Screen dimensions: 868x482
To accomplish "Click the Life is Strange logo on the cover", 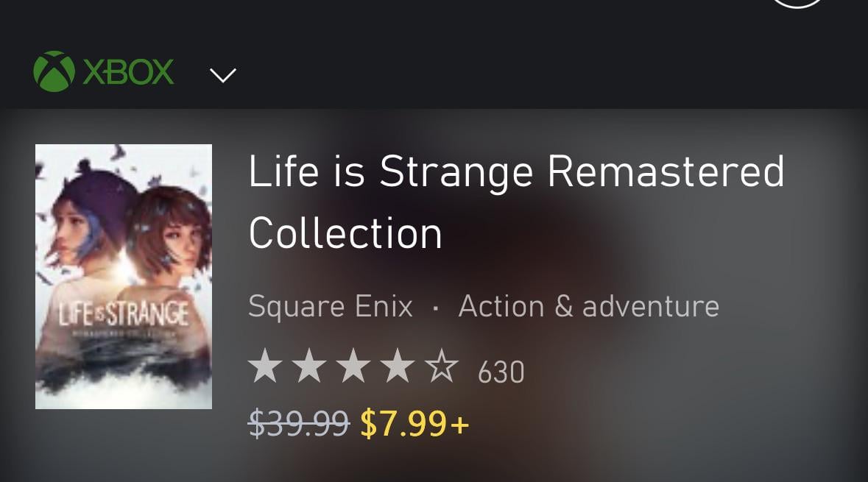I will 124,315.
